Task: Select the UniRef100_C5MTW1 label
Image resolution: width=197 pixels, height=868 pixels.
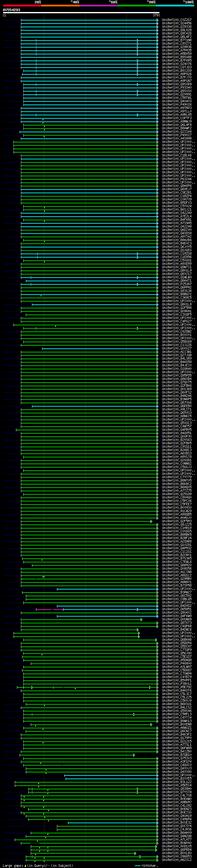Action: coord(177,98)
